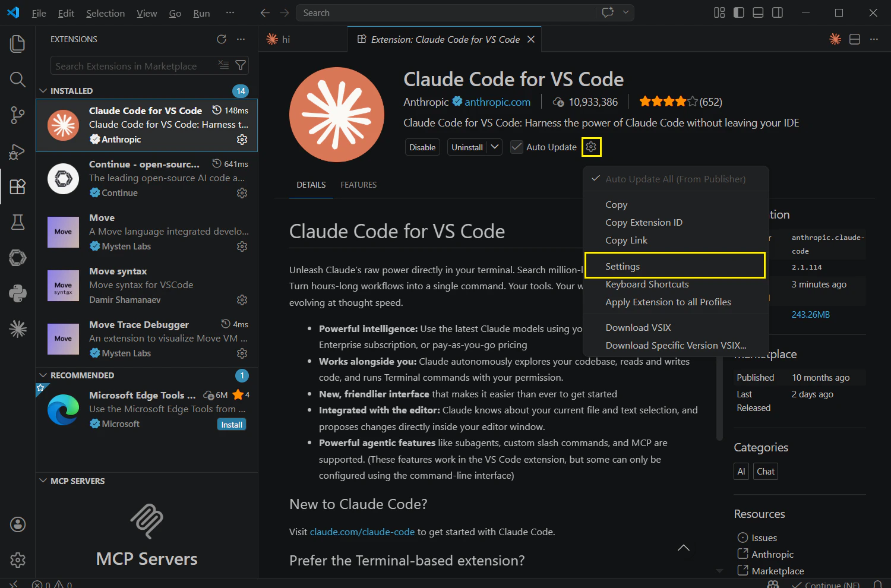Uncheck Auto Update for Claude Code
The width and height of the screenshot is (891, 588).
pyautogui.click(x=516, y=147)
